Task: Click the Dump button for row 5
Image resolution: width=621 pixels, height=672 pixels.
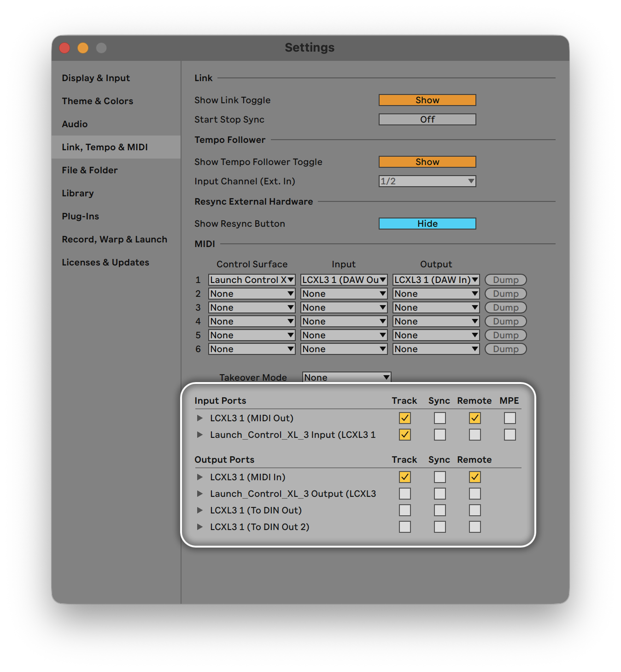Action: point(506,335)
